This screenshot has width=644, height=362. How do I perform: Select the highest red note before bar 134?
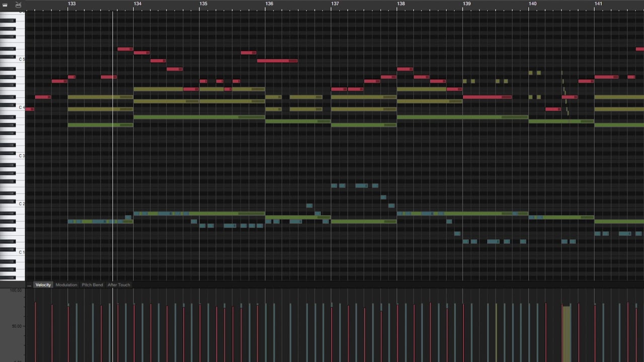point(125,49)
